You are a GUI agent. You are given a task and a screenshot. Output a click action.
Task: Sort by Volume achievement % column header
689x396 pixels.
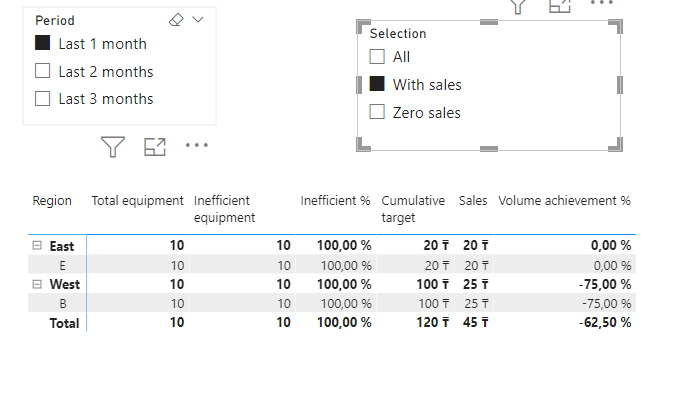(x=564, y=201)
